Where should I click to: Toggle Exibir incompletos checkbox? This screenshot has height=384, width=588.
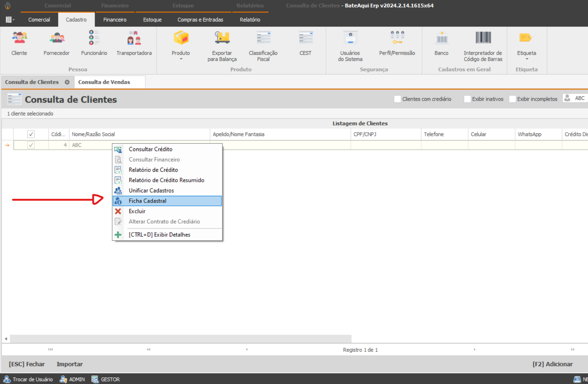tap(512, 99)
